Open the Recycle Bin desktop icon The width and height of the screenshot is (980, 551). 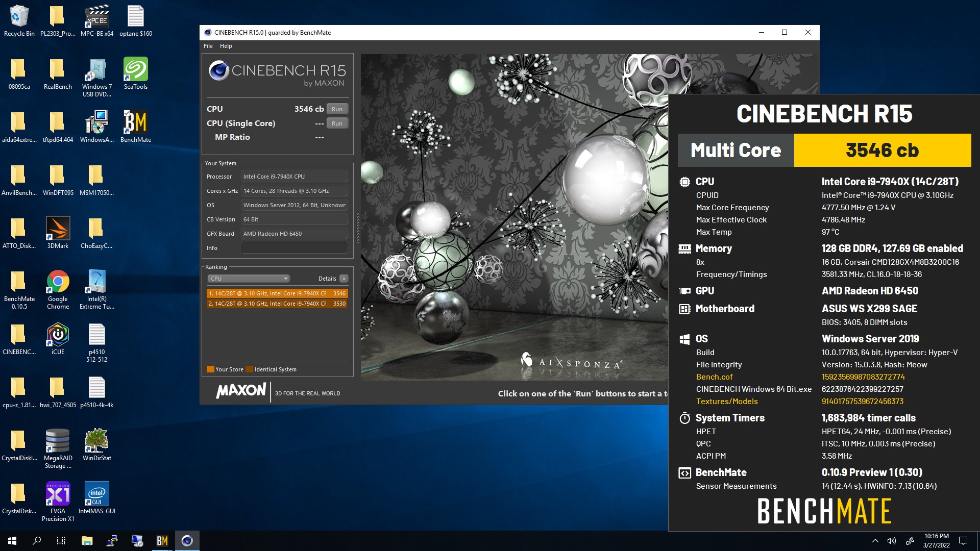point(19,20)
